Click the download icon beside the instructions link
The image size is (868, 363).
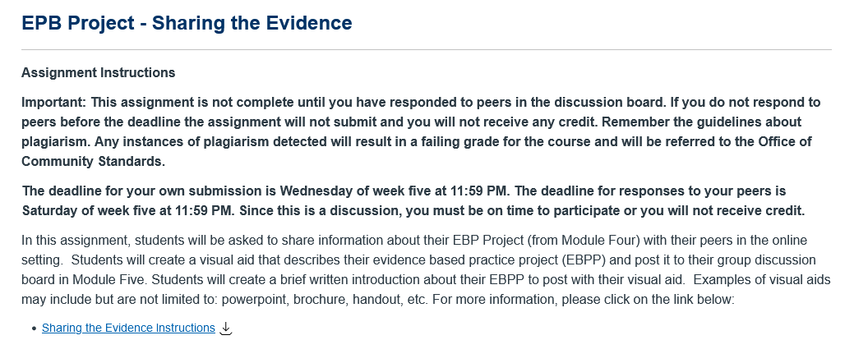click(x=225, y=329)
